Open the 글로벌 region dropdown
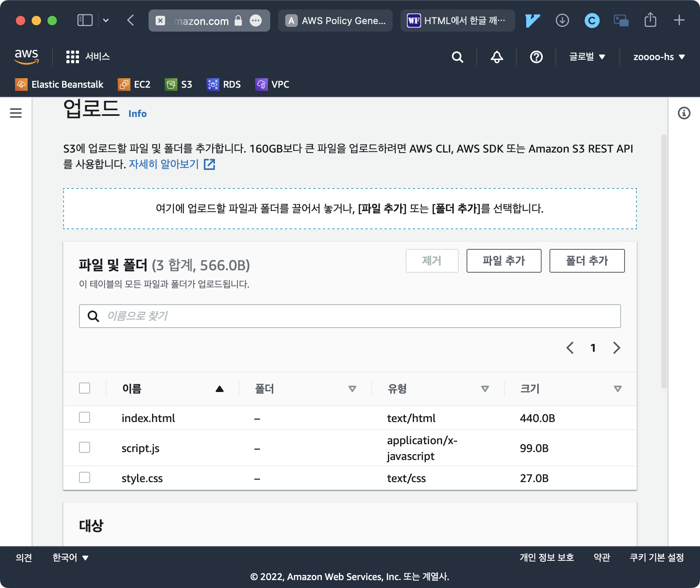This screenshot has height=588, width=700. pyautogui.click(x=587, y=57)
